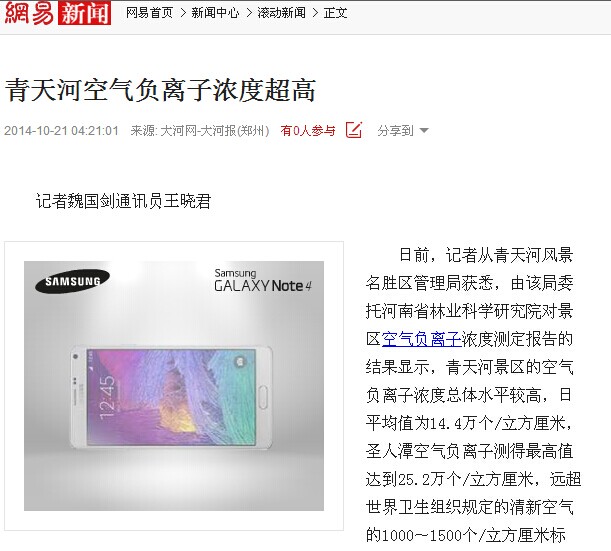Image resolution: width=611 pixels, height=551 pixels.
Task: Open the 分享到 share menu label
Action: pyautogui.click(x=395, y=131)
